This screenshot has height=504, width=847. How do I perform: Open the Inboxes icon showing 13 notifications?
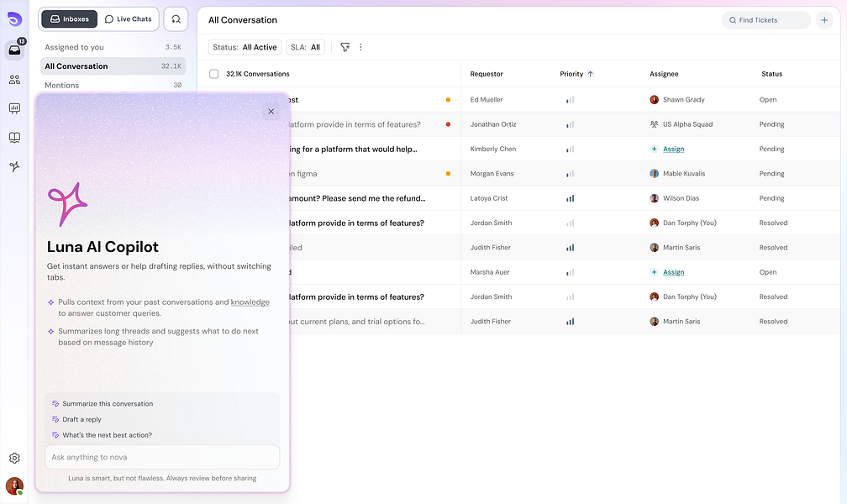pos(14,50)
